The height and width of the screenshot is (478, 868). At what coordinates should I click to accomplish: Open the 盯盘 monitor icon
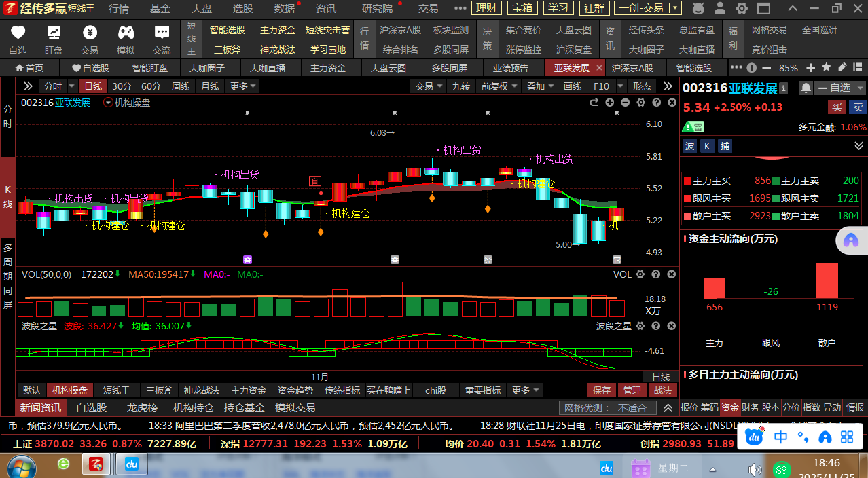[54, 33]
